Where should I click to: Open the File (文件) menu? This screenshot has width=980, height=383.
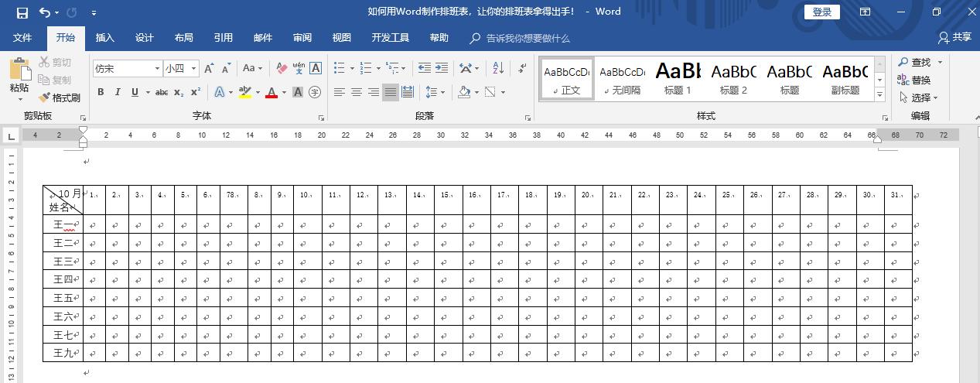[x=22, y=38]
